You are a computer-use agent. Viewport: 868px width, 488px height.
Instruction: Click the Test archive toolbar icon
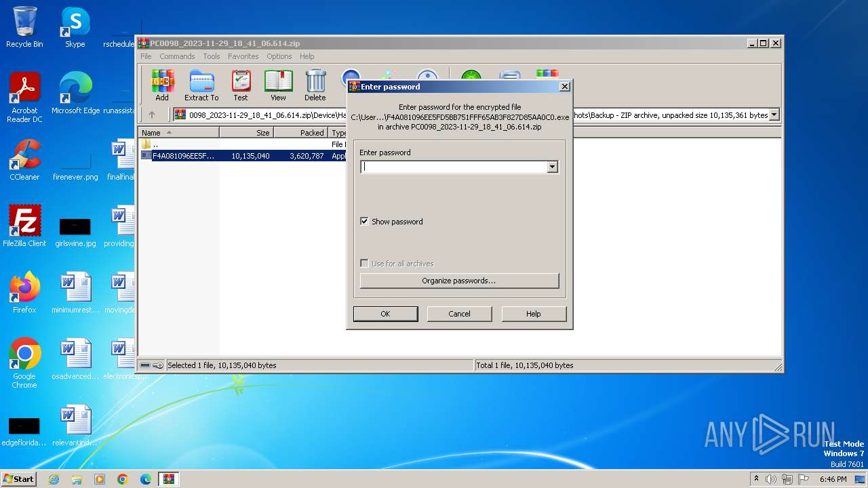[241, 85]
